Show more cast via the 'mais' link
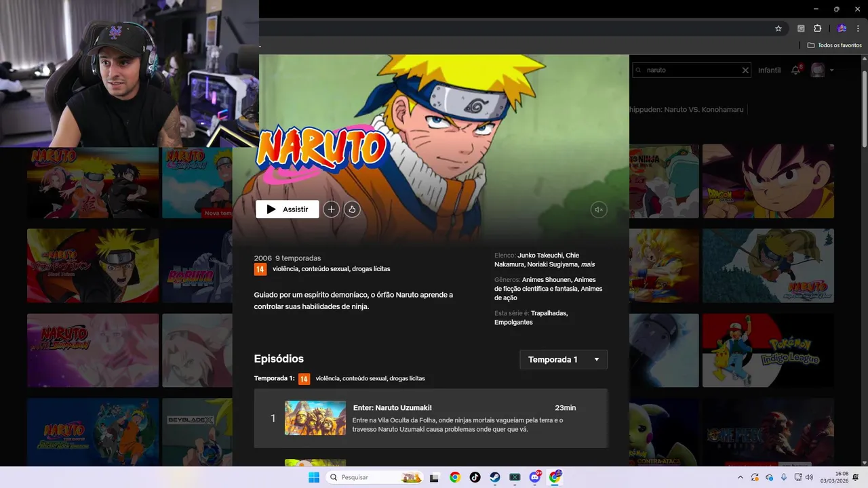This screenshot has height=488, width=868. [x=588, y=264]
